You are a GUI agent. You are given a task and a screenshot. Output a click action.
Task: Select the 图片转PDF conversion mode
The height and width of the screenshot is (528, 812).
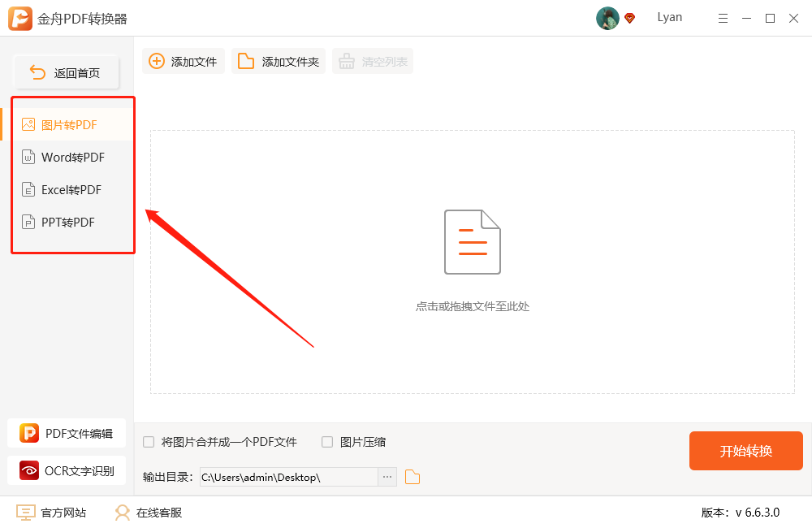69,123
